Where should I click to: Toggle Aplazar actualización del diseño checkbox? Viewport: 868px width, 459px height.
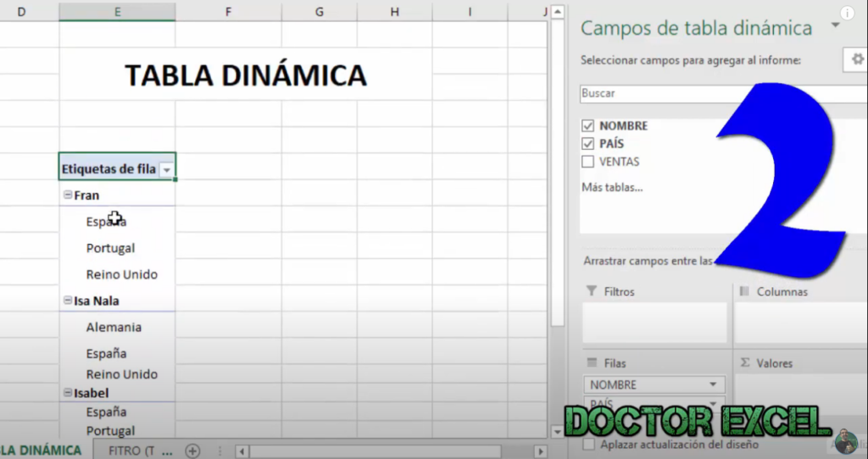588,445
